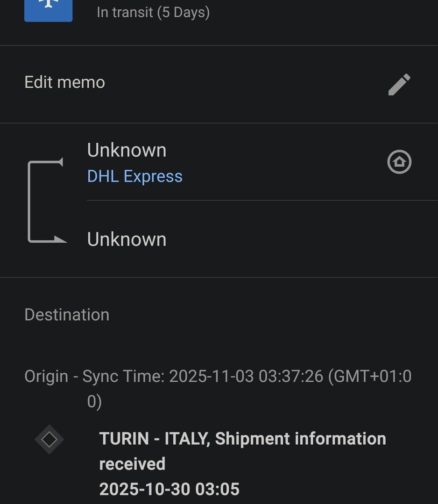The width and height of the screenshot is (438, 504).
Task: Tap the "In transit (5 Days)" status text
Action: [x=153, y=12]
